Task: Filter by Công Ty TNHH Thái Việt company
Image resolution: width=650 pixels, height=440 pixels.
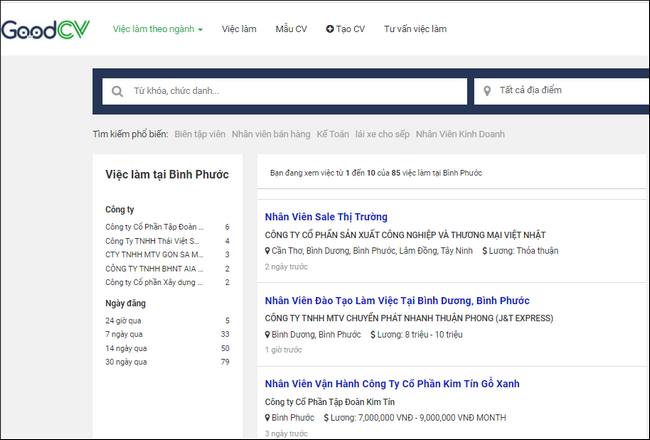Action: (152, 241)
